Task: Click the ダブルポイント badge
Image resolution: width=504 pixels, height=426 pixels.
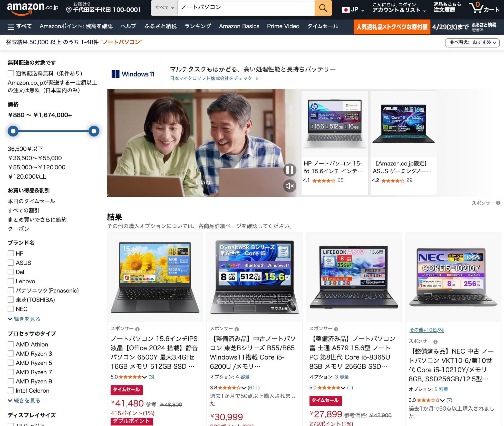Action: coord(132,421)
